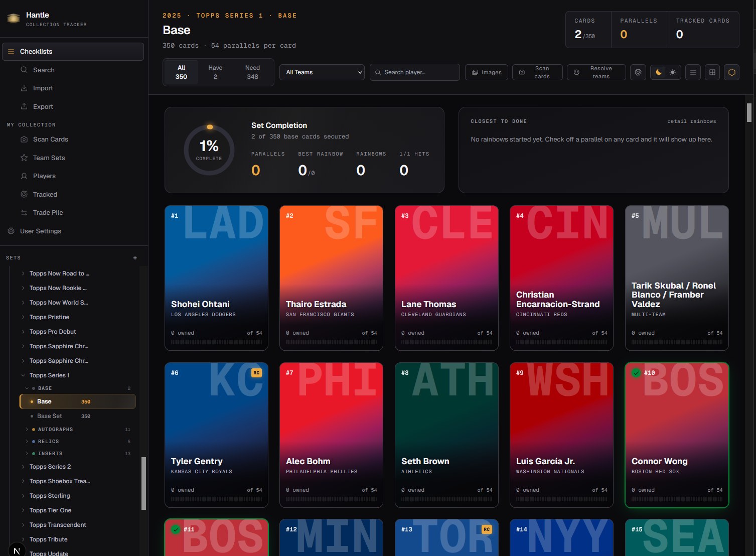Expand the Topps Sterling node
The width and height of the screenshot is (756, 556).
23,496
